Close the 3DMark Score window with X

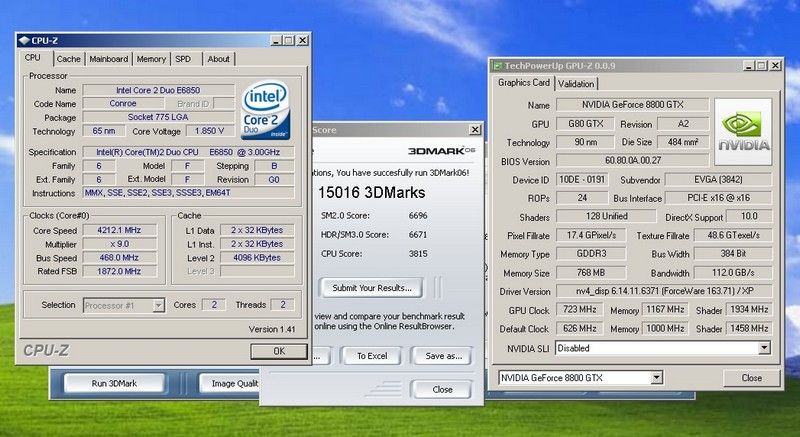coord(474,130)
